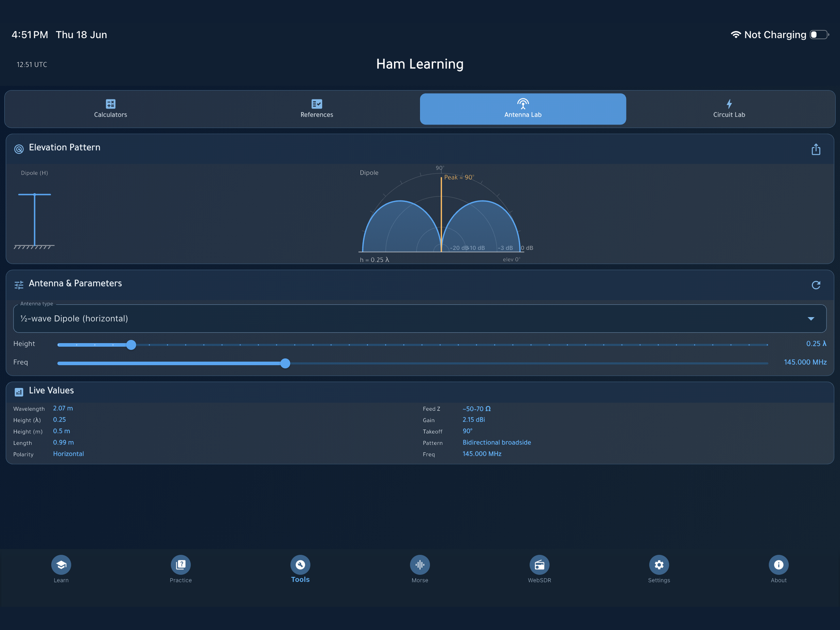The width and height of the screenshot is (840, 630).
Task: Click the 'Bidirectional broadside' pattern value
Action: pyautogui.click(x=497, y=442)
